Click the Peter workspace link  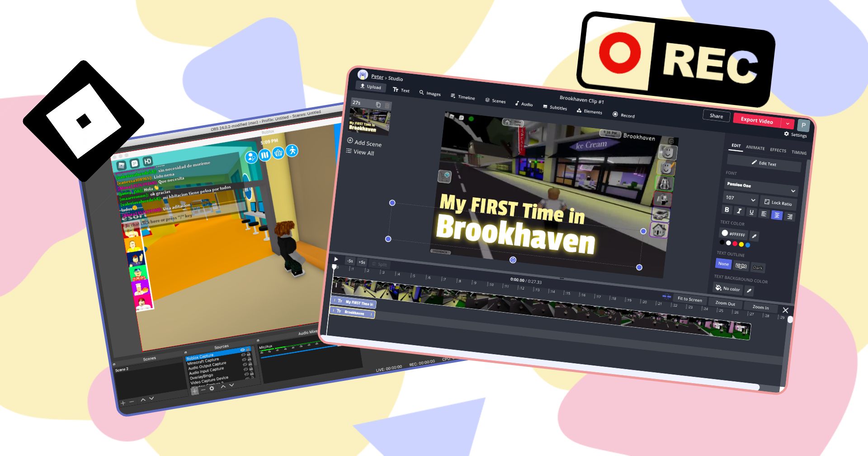[377, 76]
